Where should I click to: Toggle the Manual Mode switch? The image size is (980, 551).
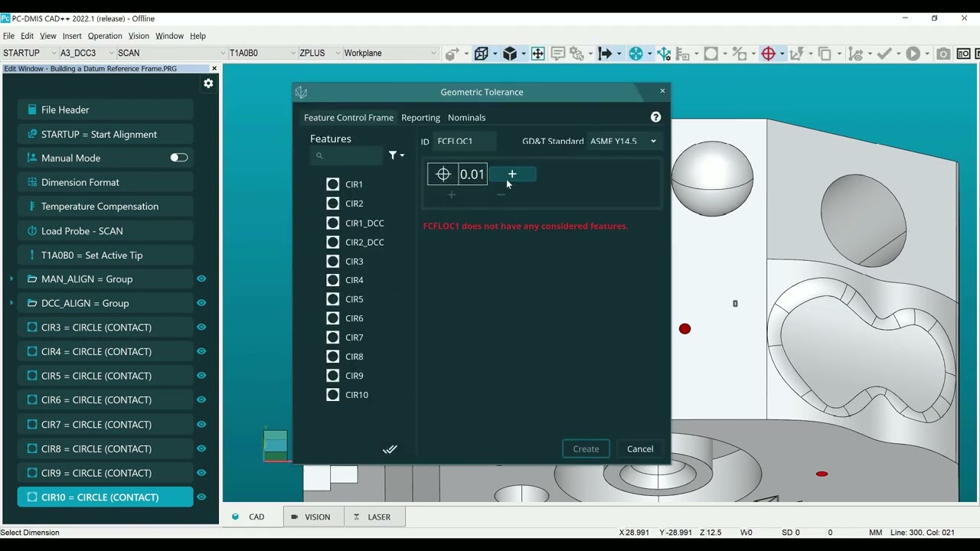tap(178, 158)
